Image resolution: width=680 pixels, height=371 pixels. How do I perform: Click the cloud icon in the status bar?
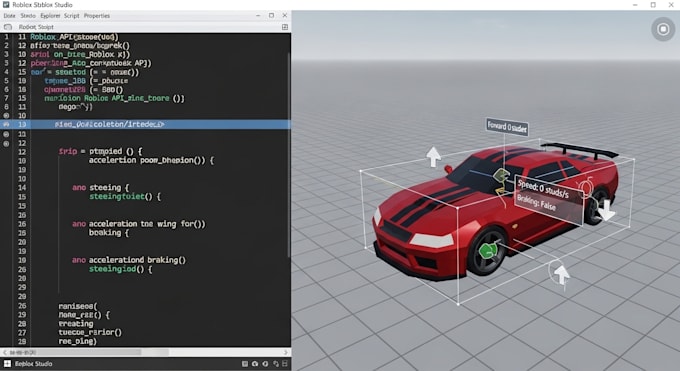[x=255, y=364]
